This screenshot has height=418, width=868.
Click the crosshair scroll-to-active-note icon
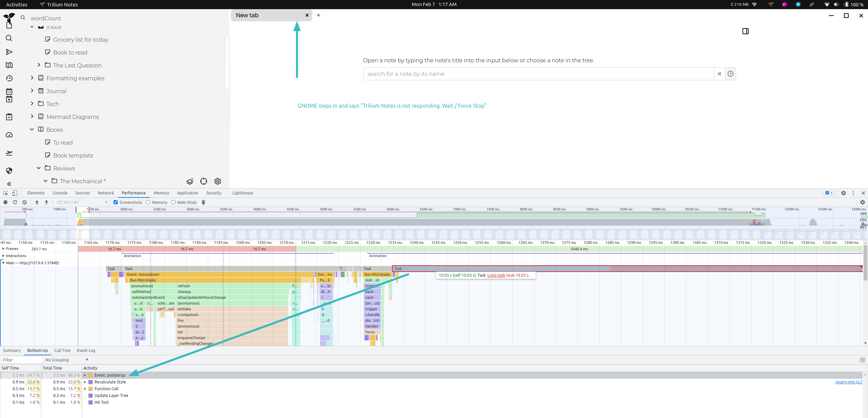coord(203,181)
